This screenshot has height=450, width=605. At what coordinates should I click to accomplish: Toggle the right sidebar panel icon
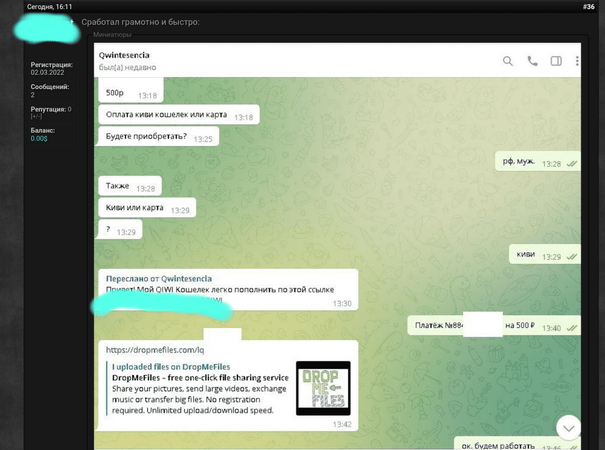[556, 61]
